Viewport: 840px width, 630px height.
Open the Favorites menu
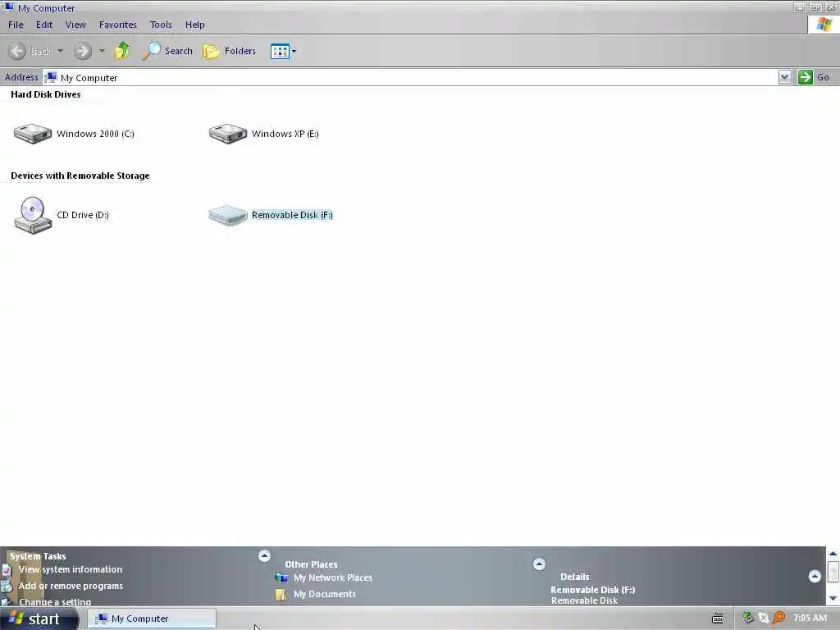(x=118, y=25)
